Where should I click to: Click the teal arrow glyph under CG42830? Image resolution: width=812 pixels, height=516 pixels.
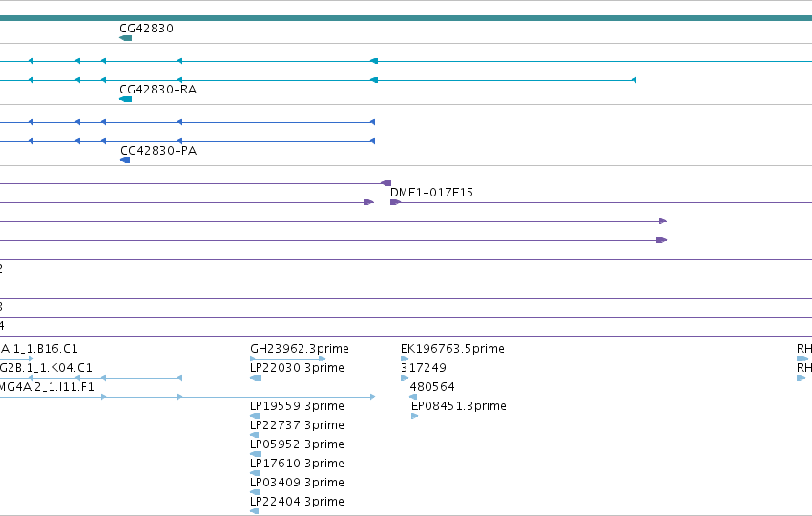click(125, 38)
